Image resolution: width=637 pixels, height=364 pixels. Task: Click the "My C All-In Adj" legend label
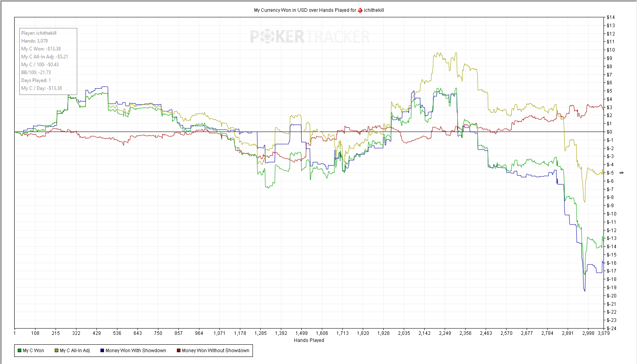(x=75, y=351)
